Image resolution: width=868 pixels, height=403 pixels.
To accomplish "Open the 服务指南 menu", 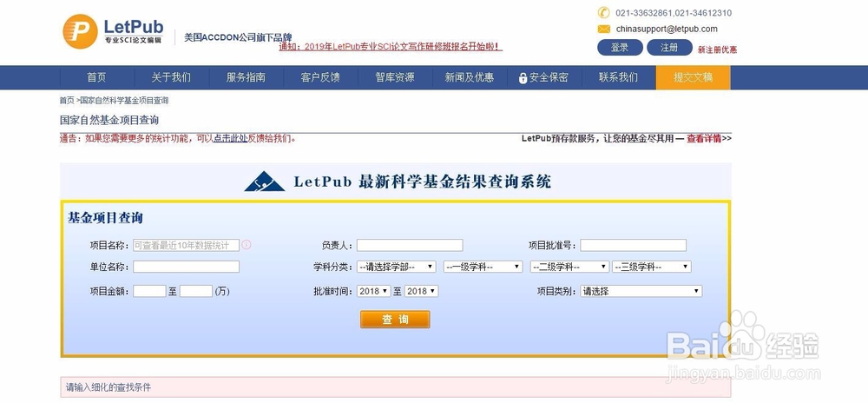I will click(x=246, y=77).
